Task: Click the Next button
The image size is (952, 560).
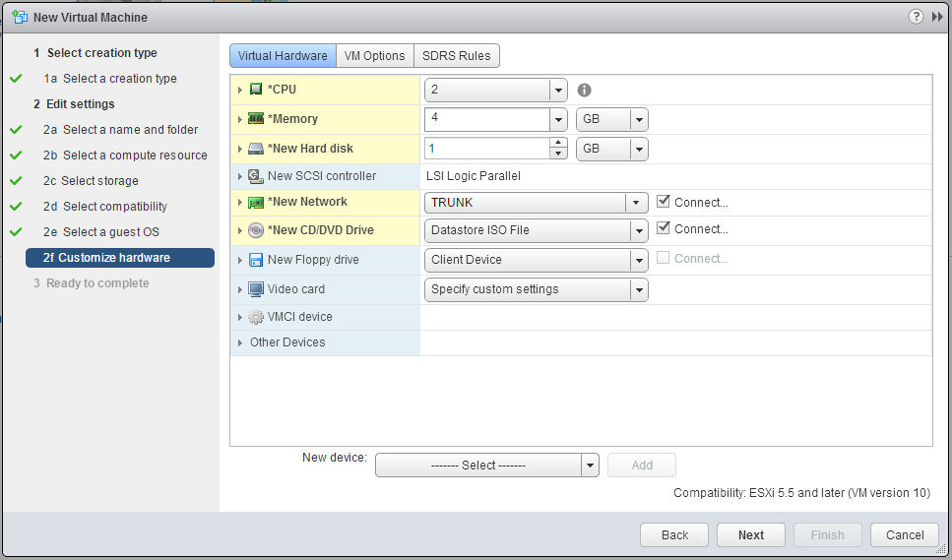Action: click(751, 535)
